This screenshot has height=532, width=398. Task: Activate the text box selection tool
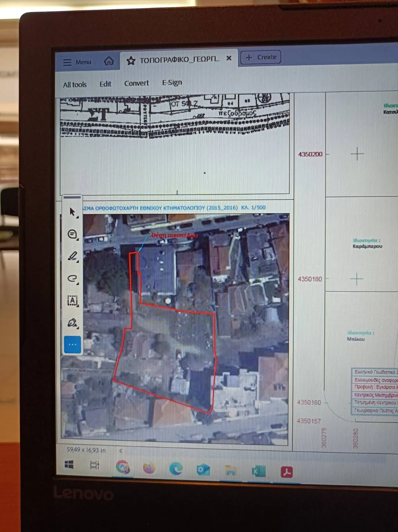72,301
